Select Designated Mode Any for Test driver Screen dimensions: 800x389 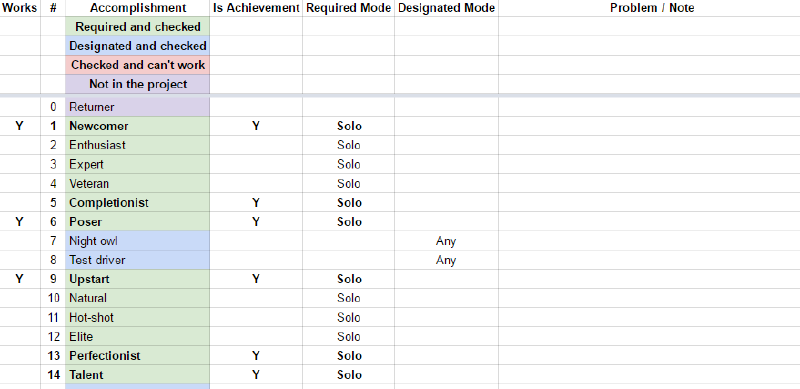pos(446,260)
